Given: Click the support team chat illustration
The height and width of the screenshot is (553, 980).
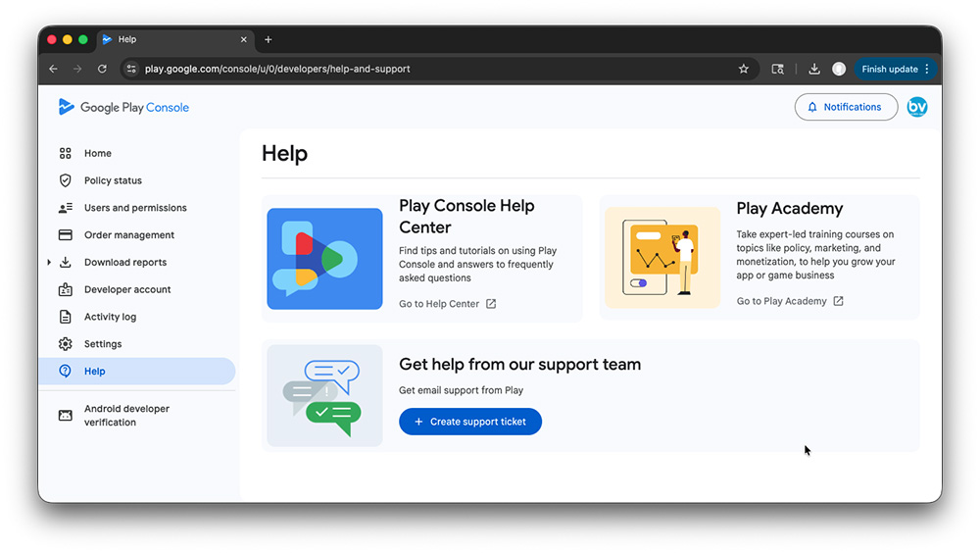Looking at the screenshot, I should [324, 395].
